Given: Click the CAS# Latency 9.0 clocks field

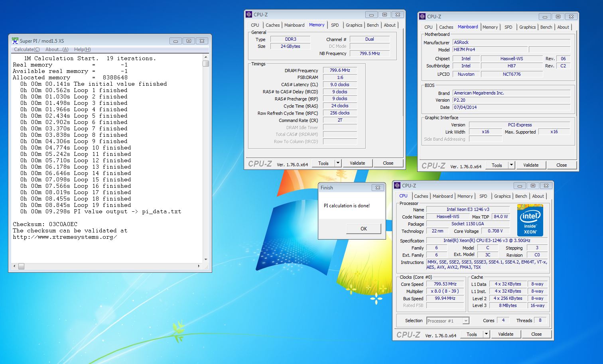Looking at the screenshot, I should [340, 85].
